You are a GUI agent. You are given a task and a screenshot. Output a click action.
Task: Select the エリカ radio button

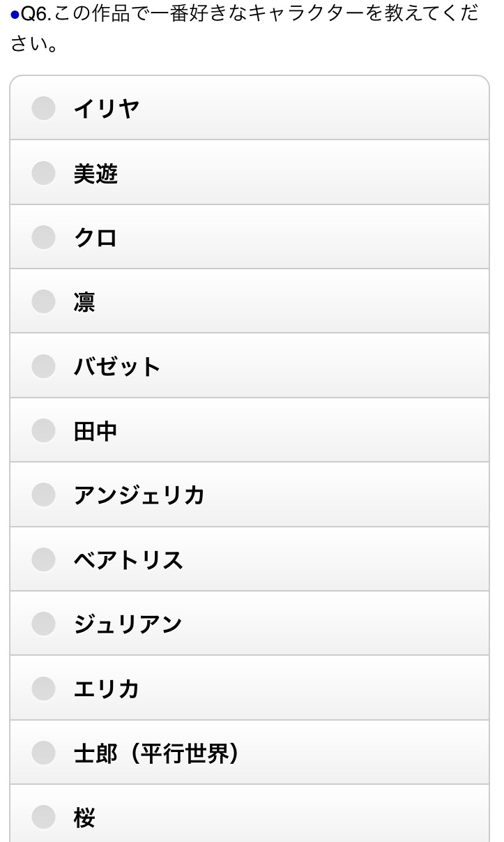tap(43, 689)
